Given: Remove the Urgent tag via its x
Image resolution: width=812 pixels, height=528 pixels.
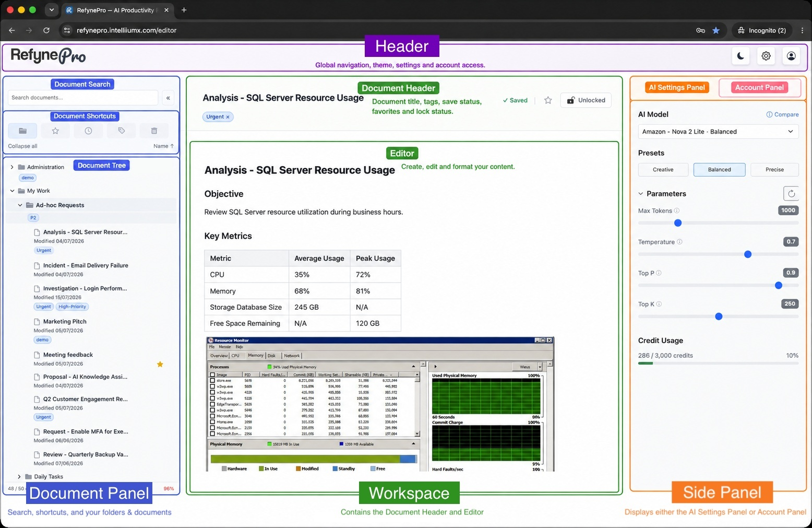Looking at the screenshot, I should click(228, 117).
